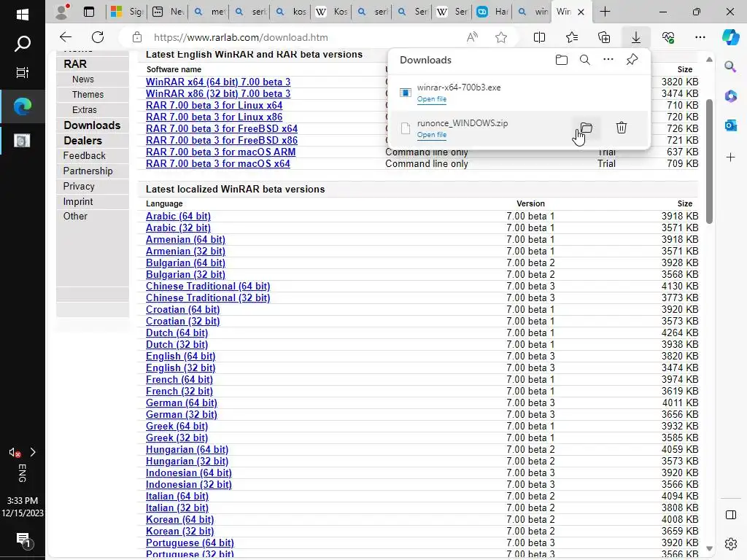Open the sidebar settings gear
Viewport: 747px width, 560px height.
click(x=730, y=544)
